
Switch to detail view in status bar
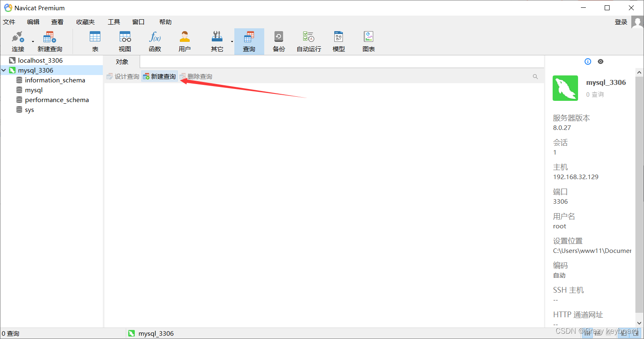coord(599,333)
